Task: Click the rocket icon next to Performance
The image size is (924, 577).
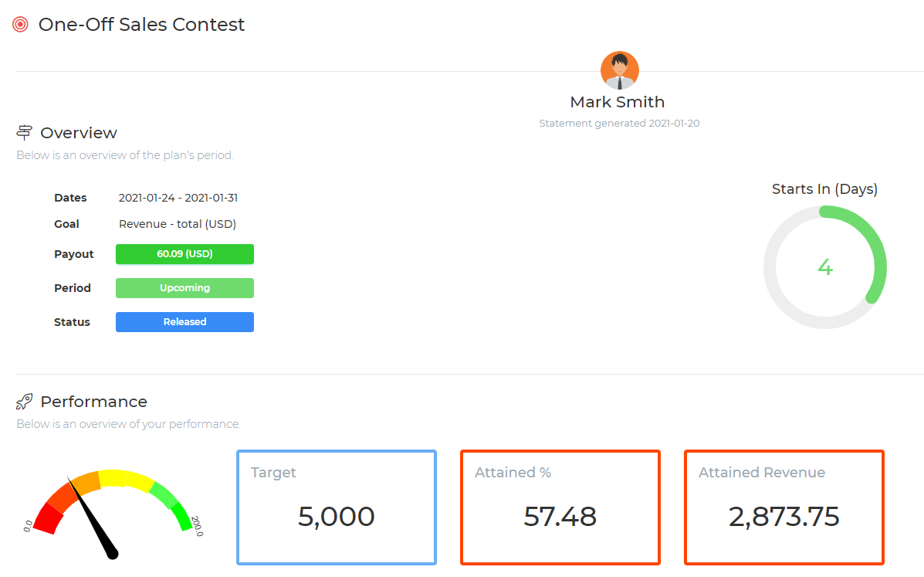Action: (25, 402)
